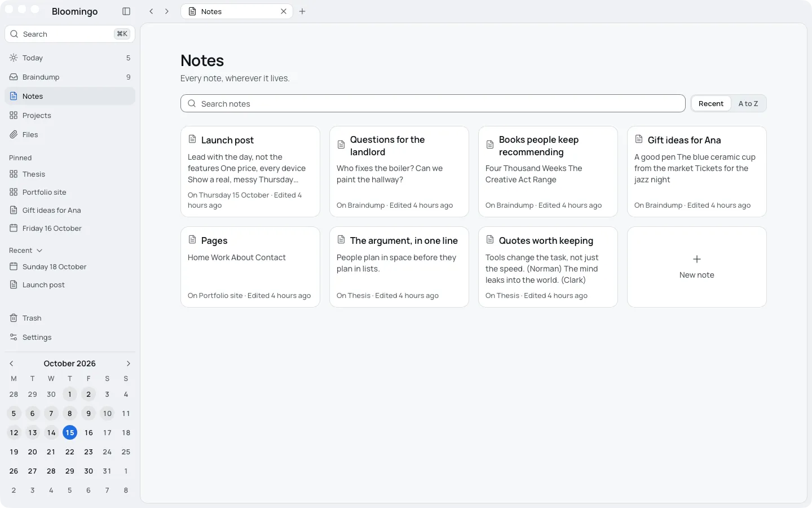Open Braindump in the sidebar
Viewport: 812px width, 508px height.
coord(70,77)
